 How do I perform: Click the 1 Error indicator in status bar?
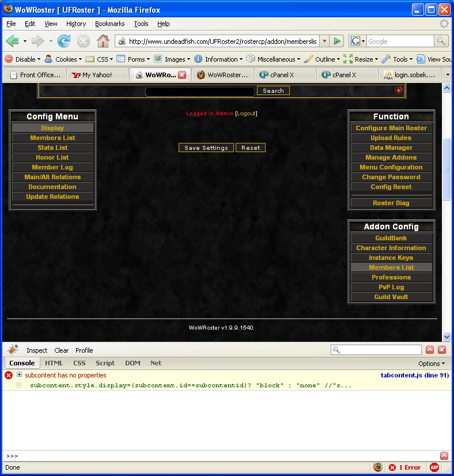404,467
